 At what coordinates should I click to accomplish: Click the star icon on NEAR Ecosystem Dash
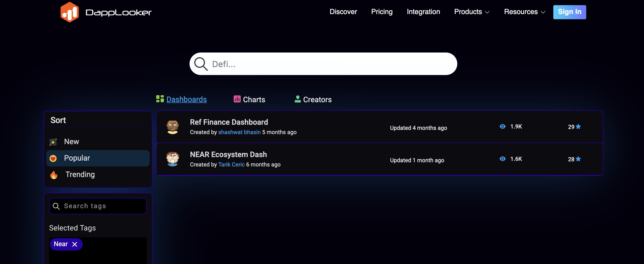578,159
